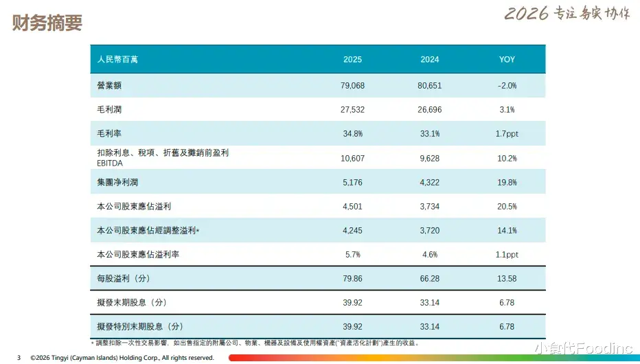The width and height of the screenshot is (640, 364).
Task: Click gross profit value 26,696
Action: click(x=430, y=110)
